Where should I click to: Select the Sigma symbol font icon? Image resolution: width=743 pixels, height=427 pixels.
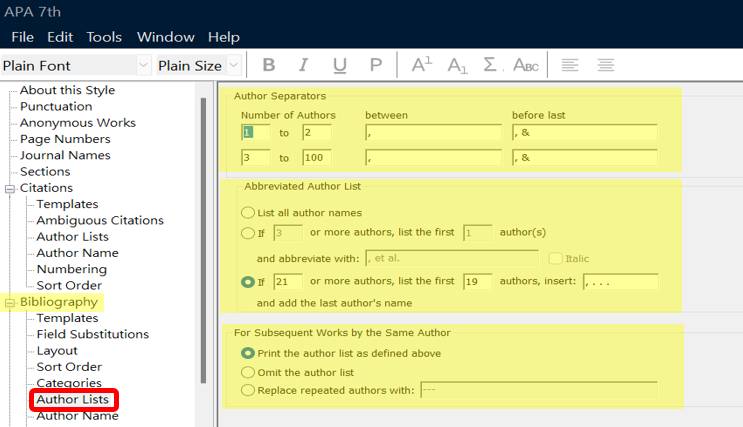491,64
